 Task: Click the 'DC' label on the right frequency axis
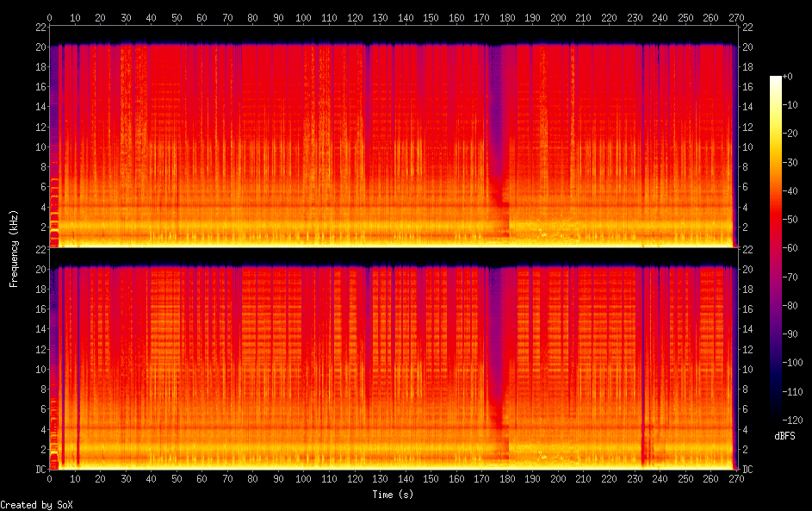point(747,470)
